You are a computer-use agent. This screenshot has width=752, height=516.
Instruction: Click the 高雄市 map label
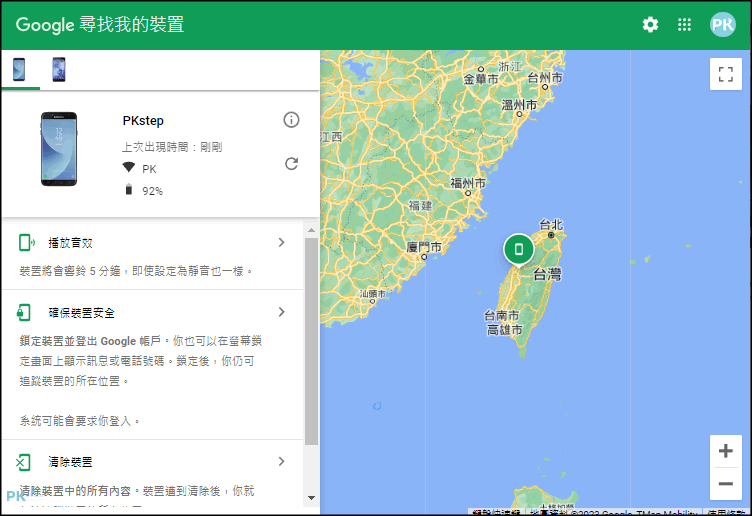click(x=505, y=330)
